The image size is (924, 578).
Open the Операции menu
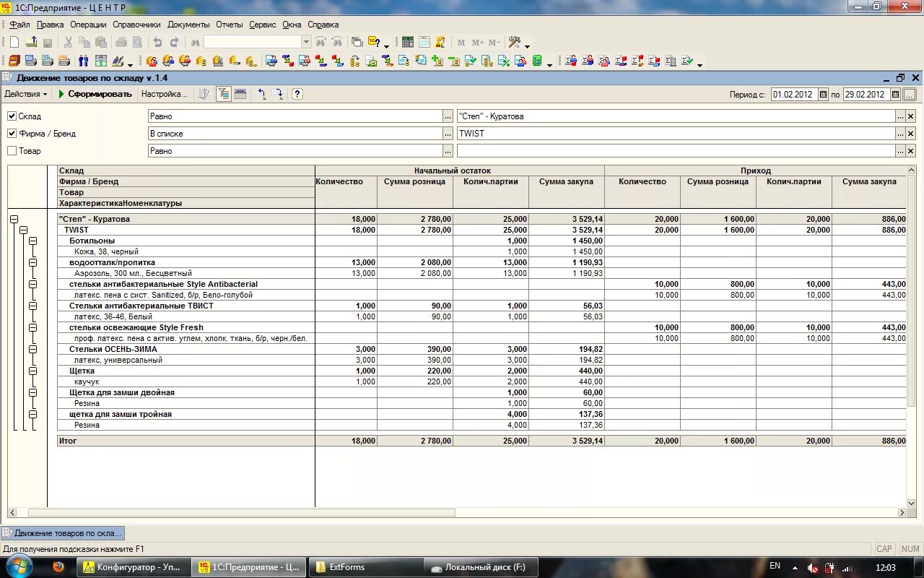click(x=88, y=25)
